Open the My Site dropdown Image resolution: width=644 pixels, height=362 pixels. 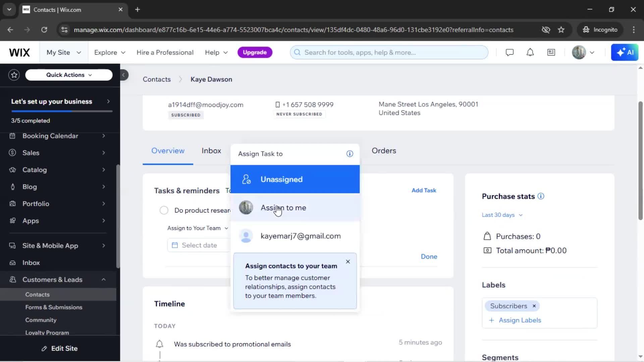[x=64, y=53]
